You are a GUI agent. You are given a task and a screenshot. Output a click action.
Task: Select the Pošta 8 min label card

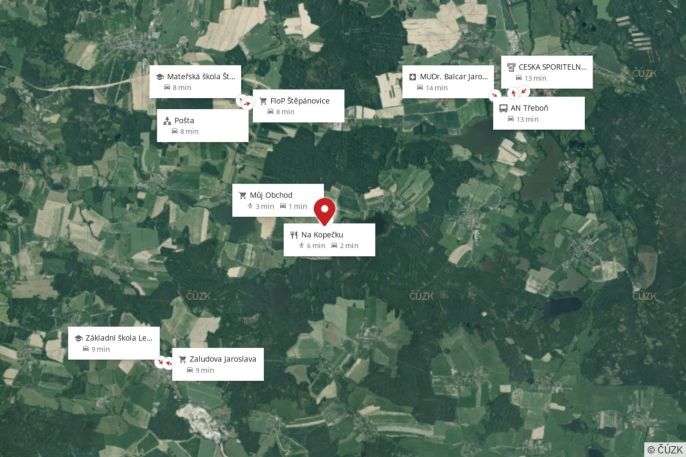coord(203,126)
